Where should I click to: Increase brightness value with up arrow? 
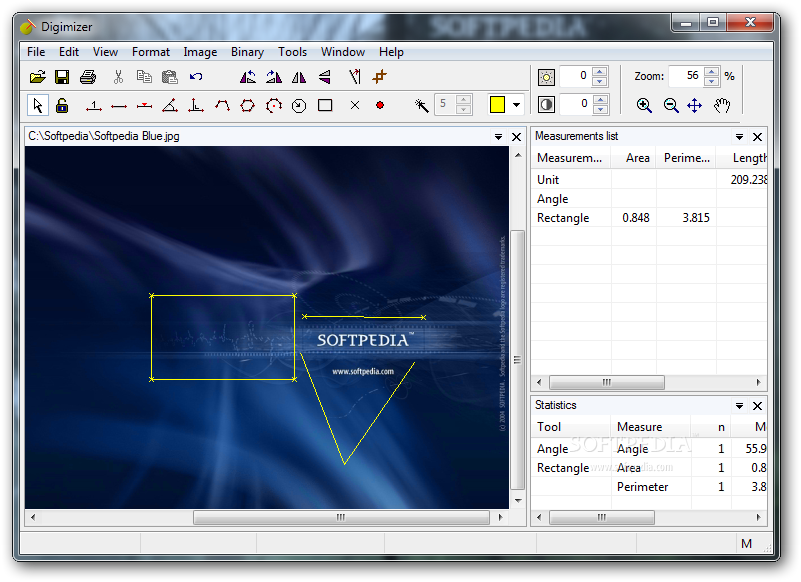(x=600, y=72)
